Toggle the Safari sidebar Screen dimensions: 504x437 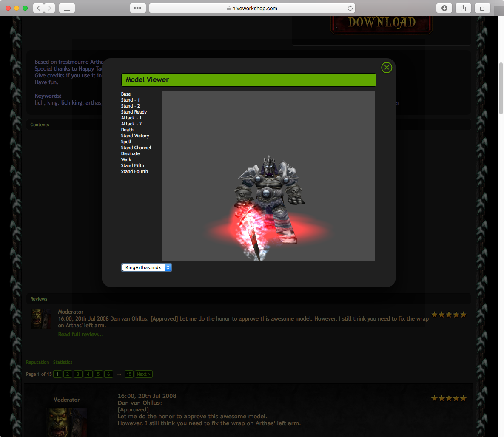tap(67, 8)
